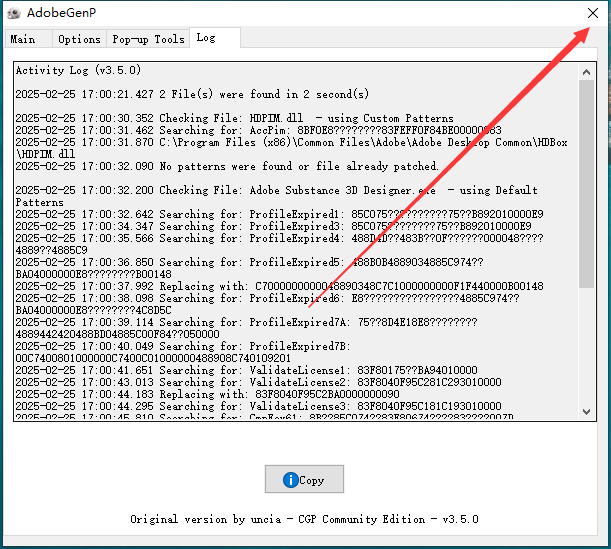611x549 pixels.
Task: Click the 'Original version by uncia' footer text
Action: tap(304, 519)
